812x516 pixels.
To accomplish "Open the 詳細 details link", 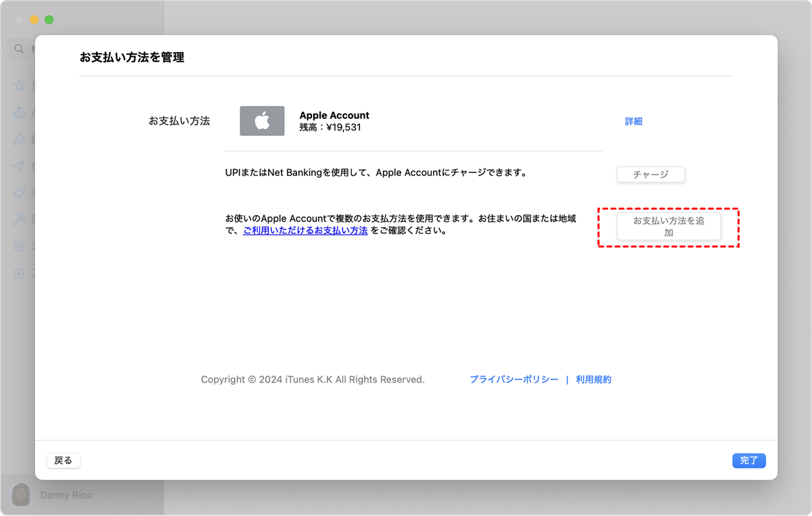I will [x=633, y=122].
